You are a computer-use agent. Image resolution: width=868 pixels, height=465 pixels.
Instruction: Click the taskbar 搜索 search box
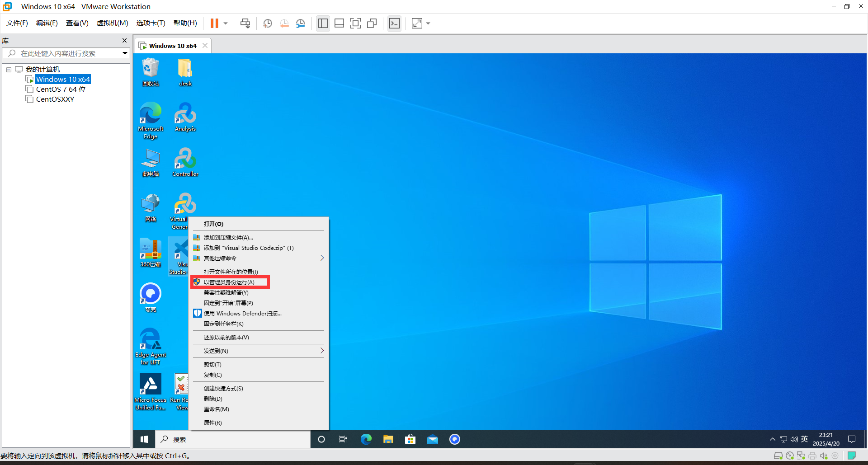233,439
